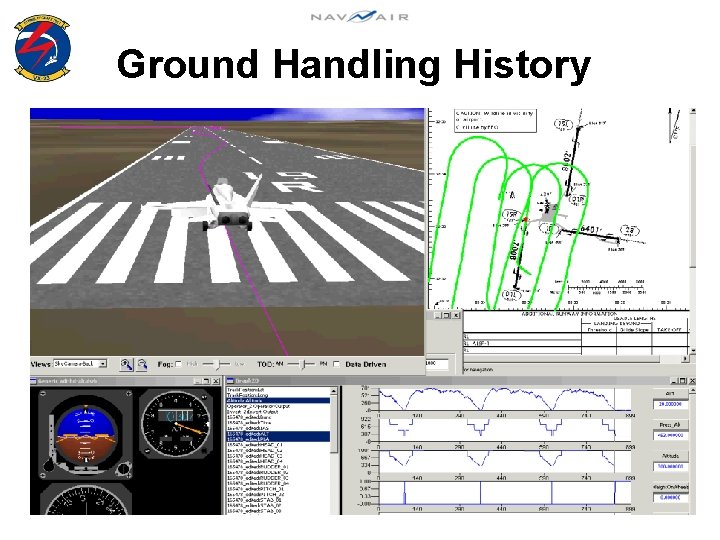Viewport: 720px width, 540px height.
Task: Click the Altitude label button
Action: click(670, 456)
